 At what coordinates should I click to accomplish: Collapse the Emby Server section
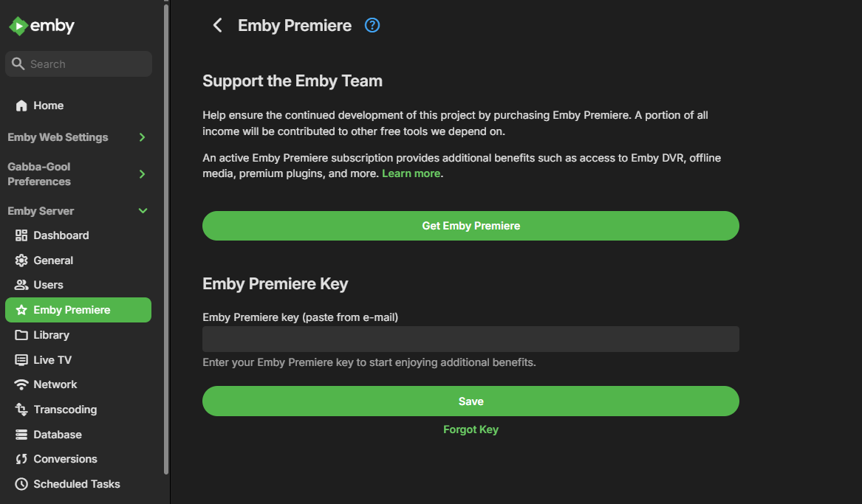coord(143,211)
